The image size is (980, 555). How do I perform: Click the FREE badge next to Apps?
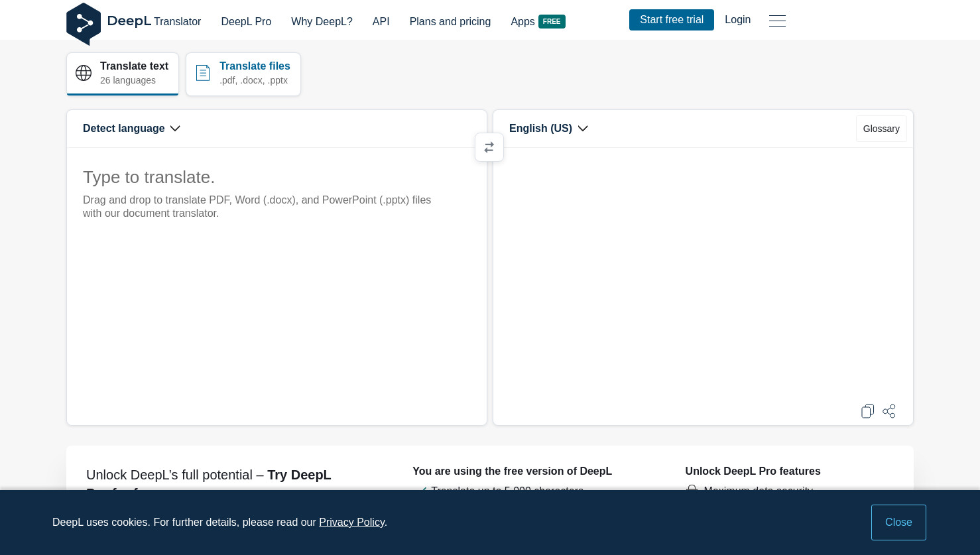coord(552,21)
